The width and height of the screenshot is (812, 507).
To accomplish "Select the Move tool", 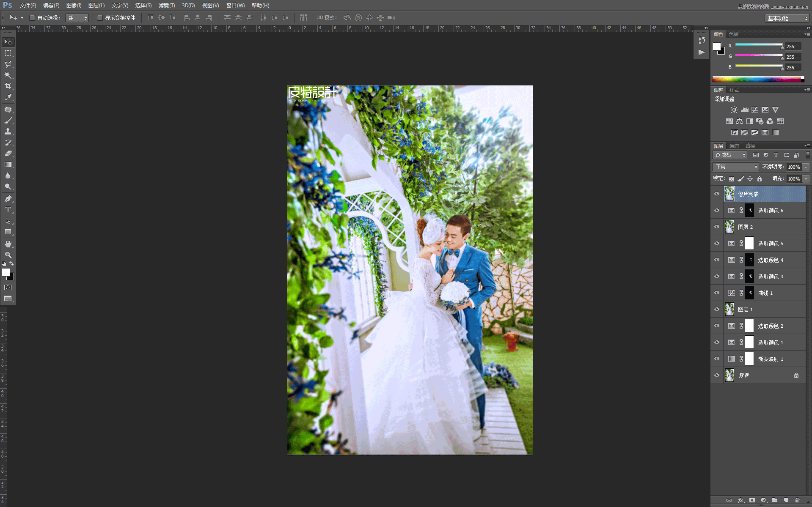I will tap(8, 42).
